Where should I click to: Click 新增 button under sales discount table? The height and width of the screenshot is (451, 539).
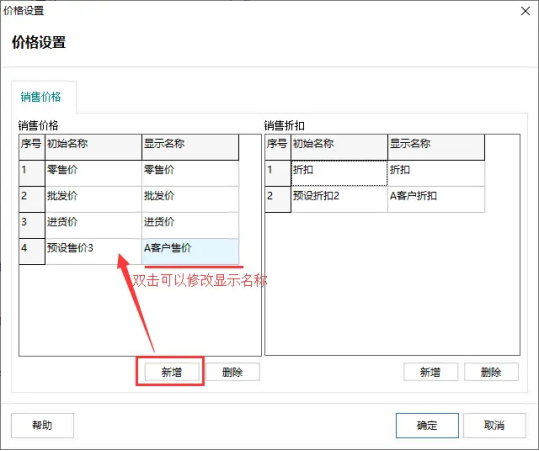pyautogui.click(x=430, y=372)
